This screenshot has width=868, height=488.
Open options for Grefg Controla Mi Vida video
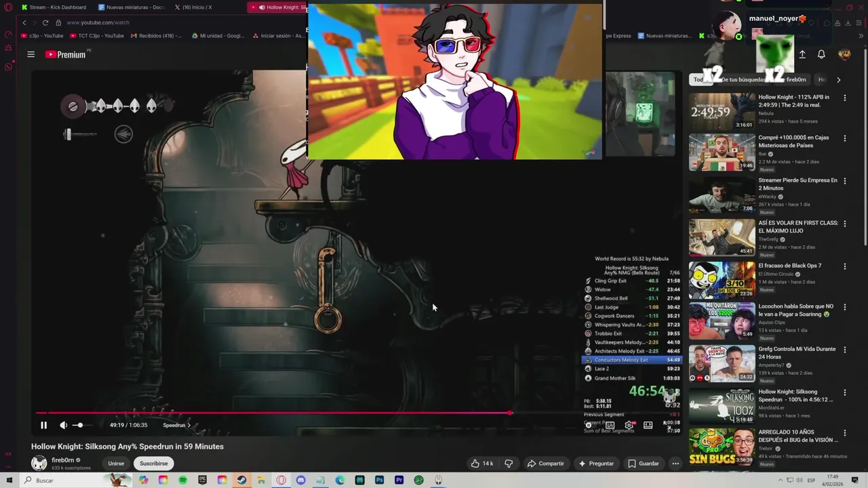(844, 350)
